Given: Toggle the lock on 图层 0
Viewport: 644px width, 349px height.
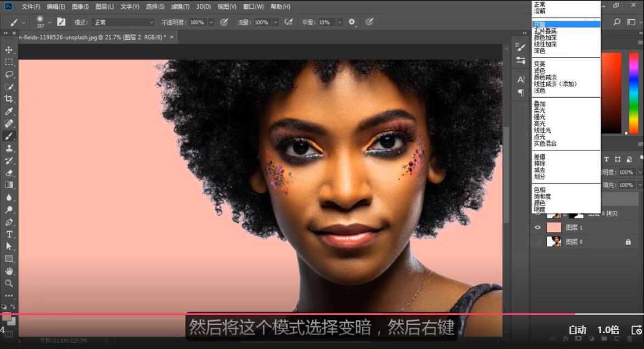Looking at the screenshot, I should click(x=628, y=242).
